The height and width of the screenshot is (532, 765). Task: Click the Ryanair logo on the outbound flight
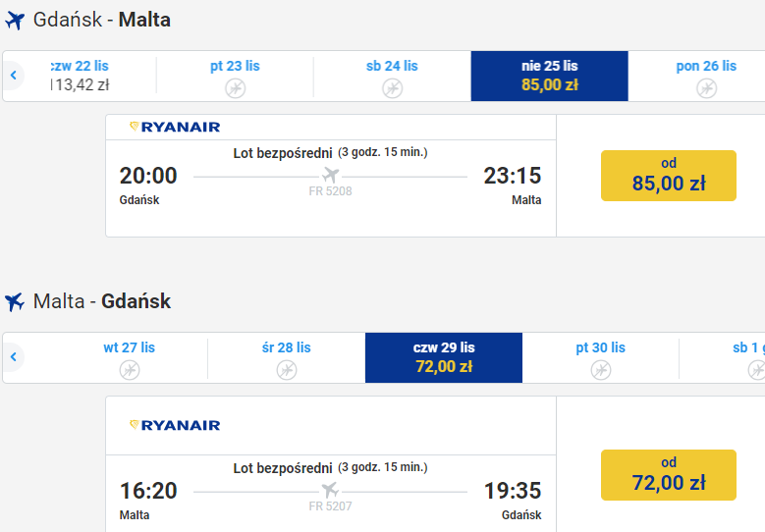tap(175, 128)
